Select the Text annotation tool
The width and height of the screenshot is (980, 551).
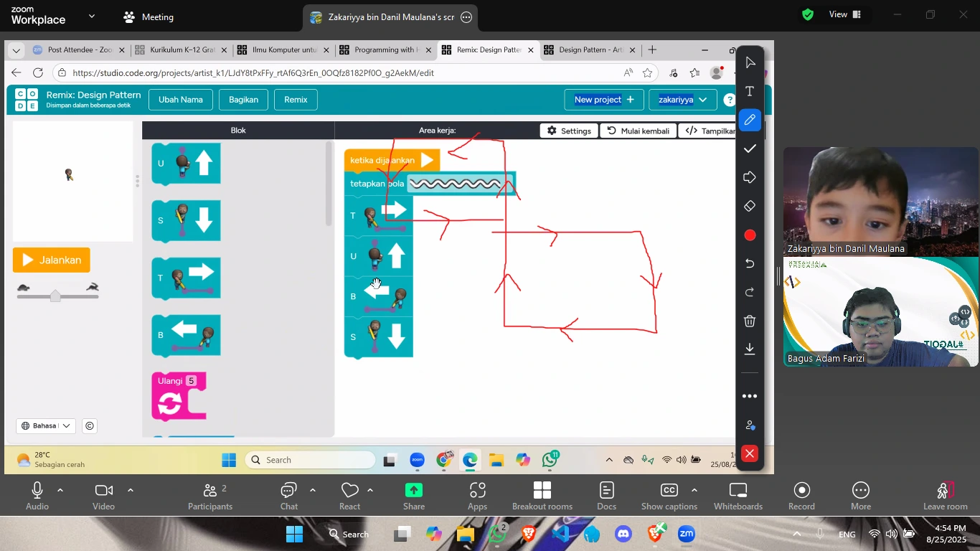click(749, 91)
